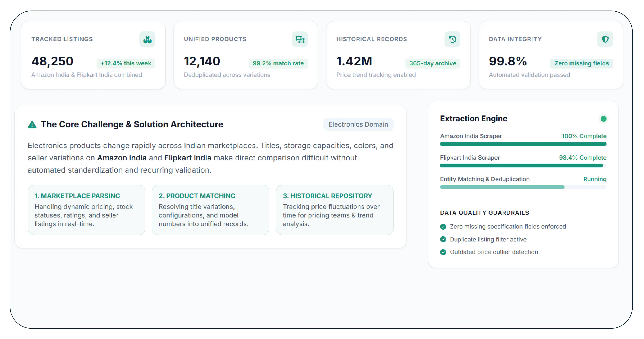644x339 pixels.
Task: Click the Running status text
Action: coord(595,179)
